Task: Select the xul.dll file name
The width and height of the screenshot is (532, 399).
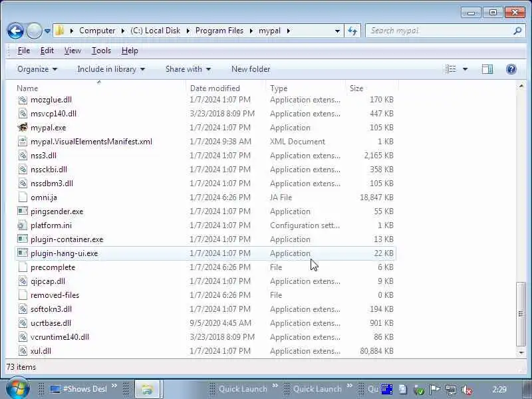Action: 41,351
